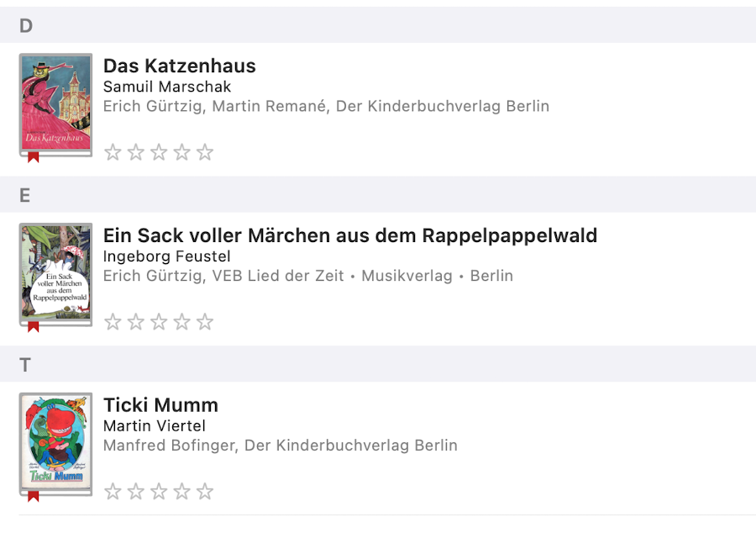Select the Das Katzenhaus title

tap(179, 66)
